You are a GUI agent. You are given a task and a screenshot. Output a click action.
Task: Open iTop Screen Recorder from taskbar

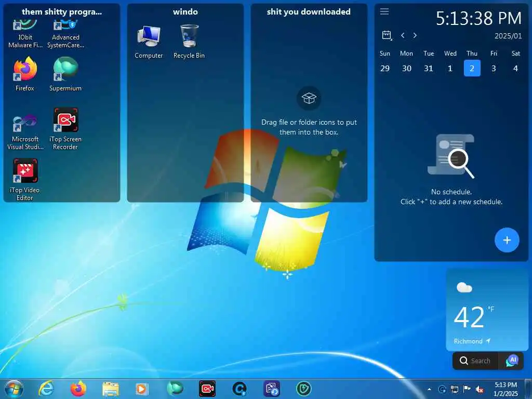pos(207,389)
